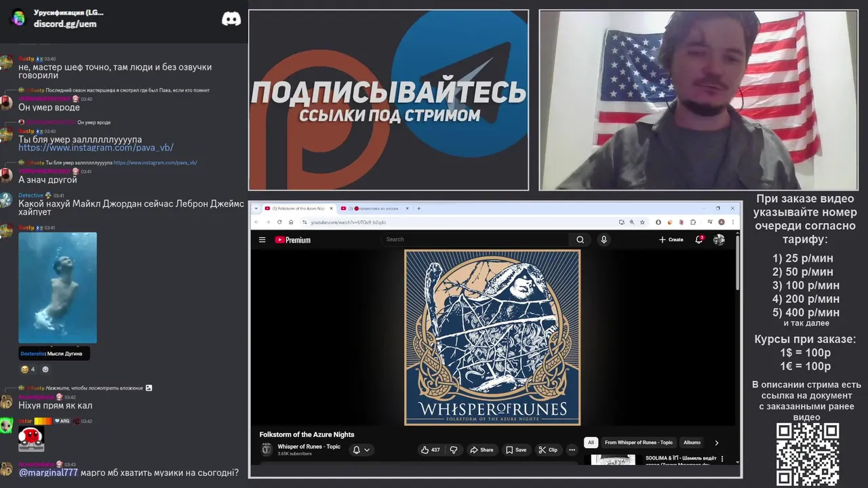Click message Ніхуя прям як кал
Screen dimensions: 868x488
click(55, 405)
